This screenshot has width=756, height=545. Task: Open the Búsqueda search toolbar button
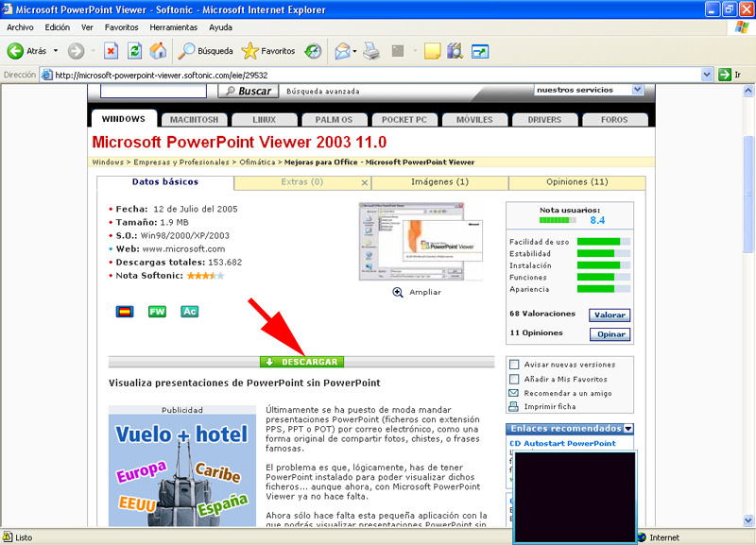(205, 51)
